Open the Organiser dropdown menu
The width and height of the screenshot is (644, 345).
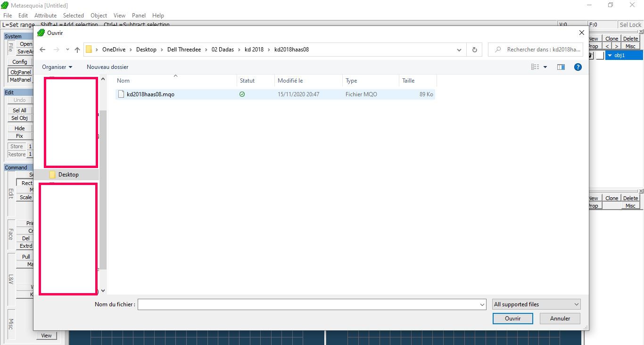tap(57, 67)
